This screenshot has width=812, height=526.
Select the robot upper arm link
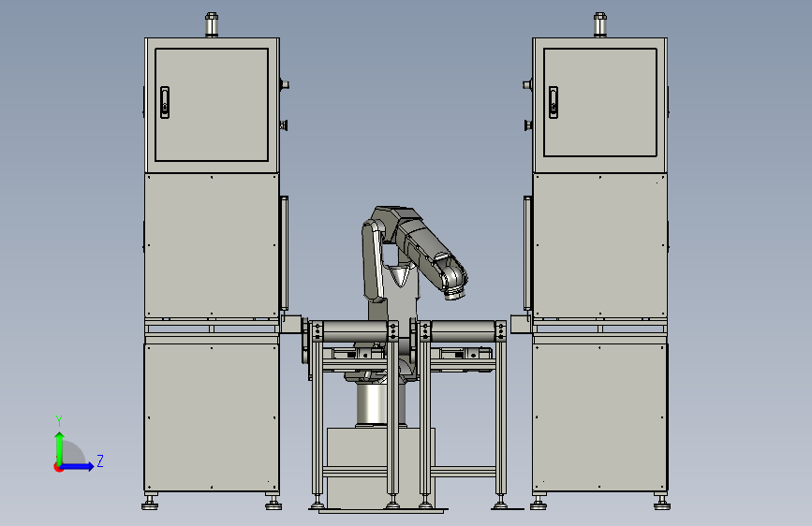coord(374,261)
